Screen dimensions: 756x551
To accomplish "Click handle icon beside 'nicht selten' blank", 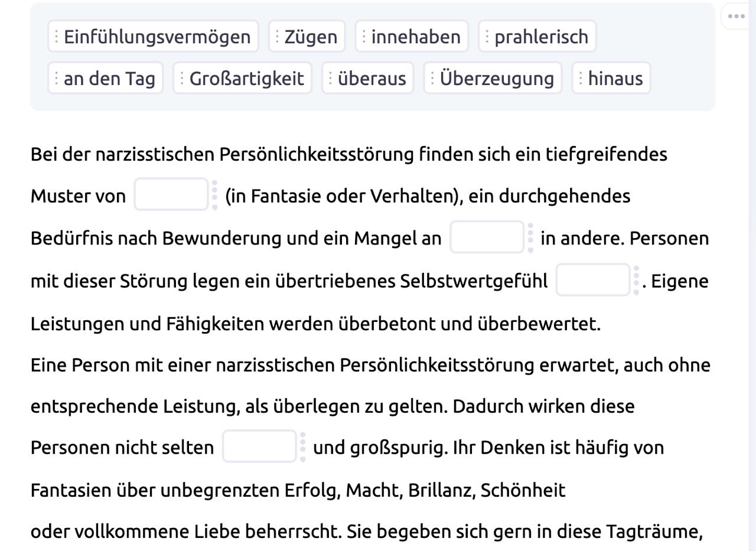I will pos(302,447).
